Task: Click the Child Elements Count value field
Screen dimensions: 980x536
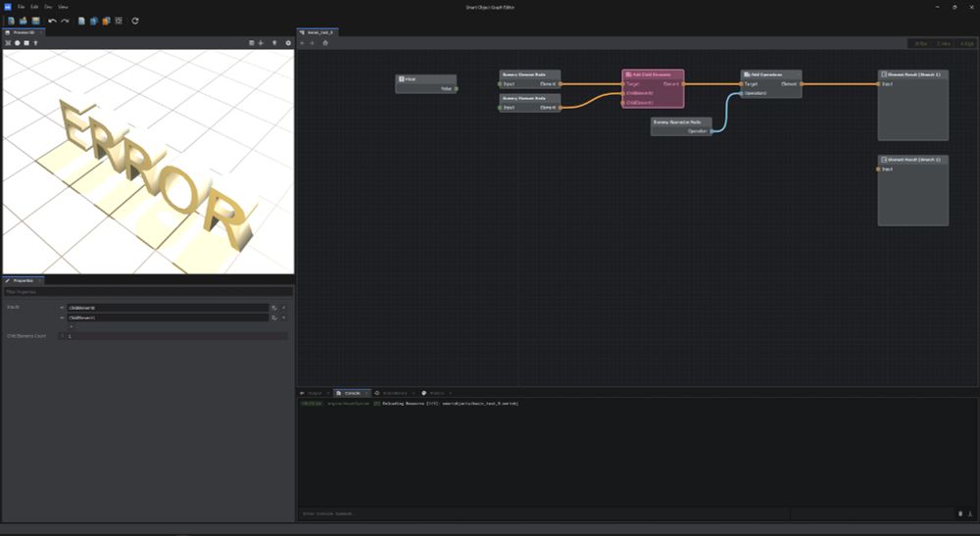Action: (176, 336)
